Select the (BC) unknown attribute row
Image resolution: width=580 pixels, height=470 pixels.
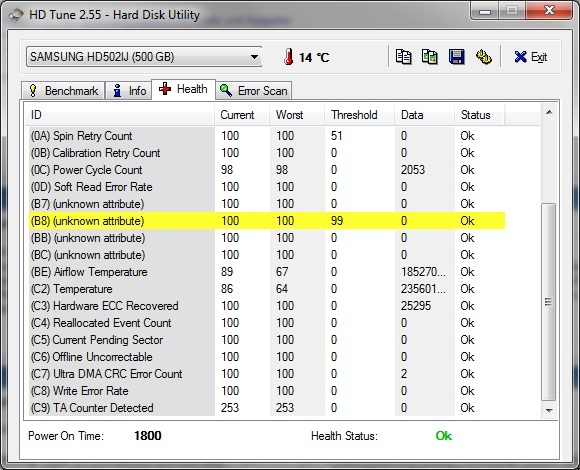[266, 255]
